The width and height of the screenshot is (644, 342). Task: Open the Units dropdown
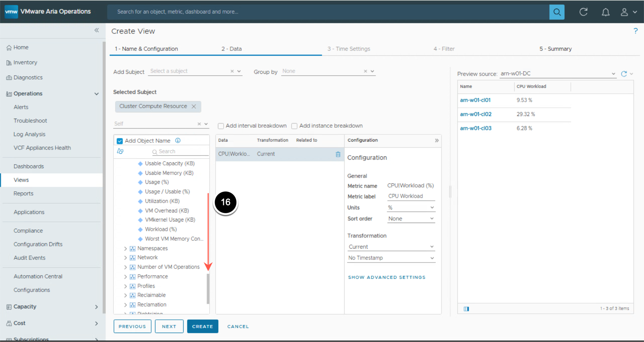pos(411,208)
